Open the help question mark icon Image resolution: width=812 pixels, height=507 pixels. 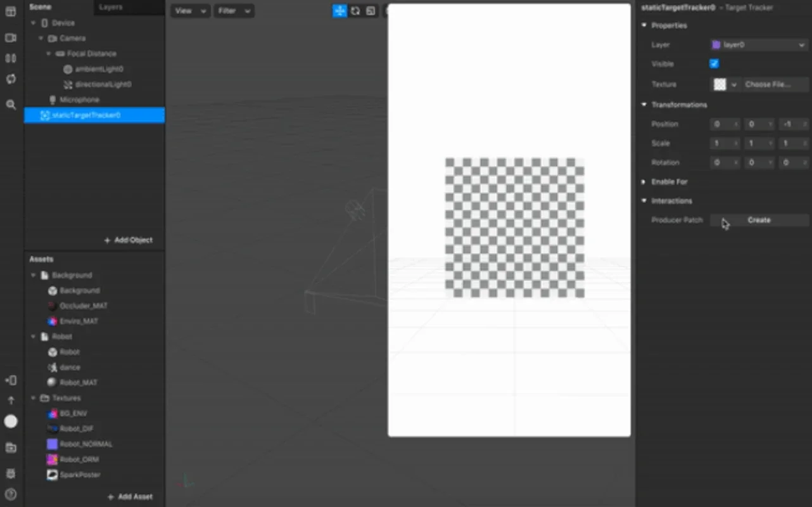[x=11, y=494]
